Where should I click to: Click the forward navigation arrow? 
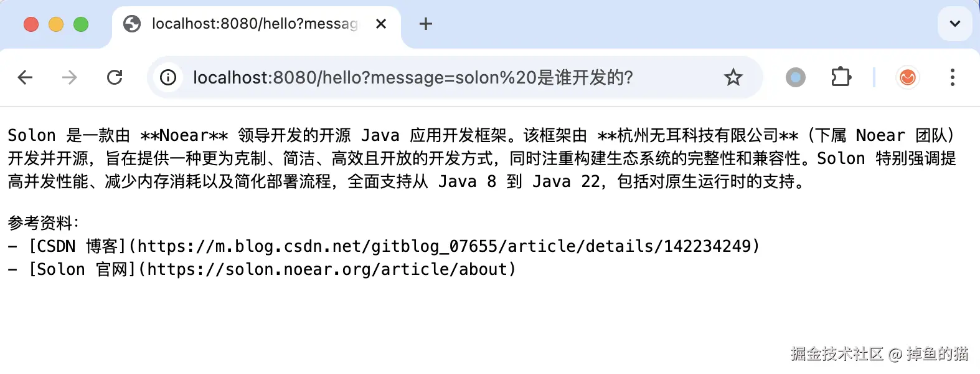(x=70, y=77)
